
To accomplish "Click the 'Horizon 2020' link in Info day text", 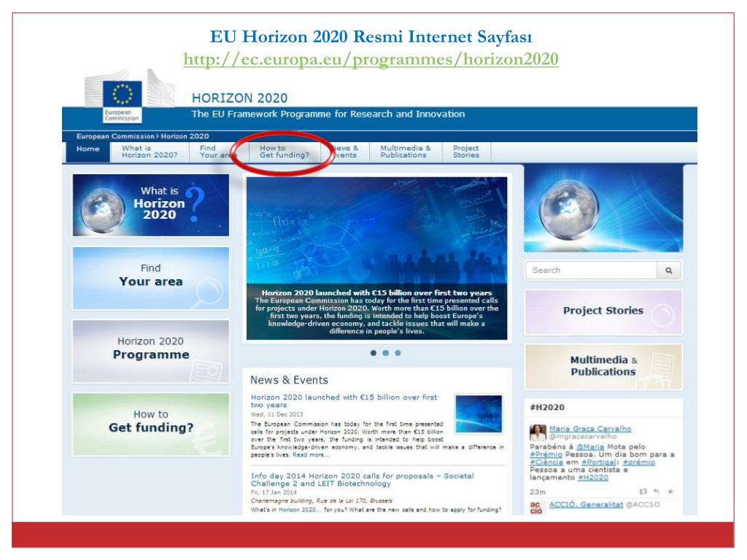I will (298, 510).
